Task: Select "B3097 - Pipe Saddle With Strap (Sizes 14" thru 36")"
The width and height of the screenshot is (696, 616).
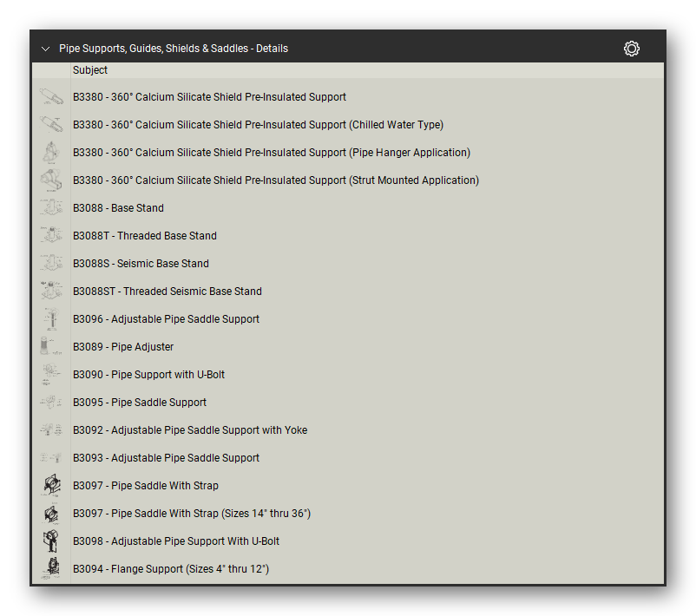Action: [192, 514]
